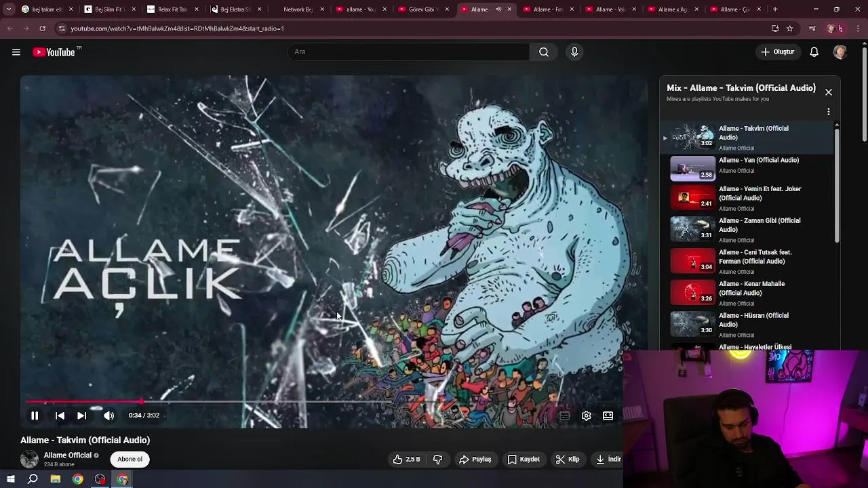This screenshot has width=868, height=488.
Task: Click the address bar URL
Action: 177,28
